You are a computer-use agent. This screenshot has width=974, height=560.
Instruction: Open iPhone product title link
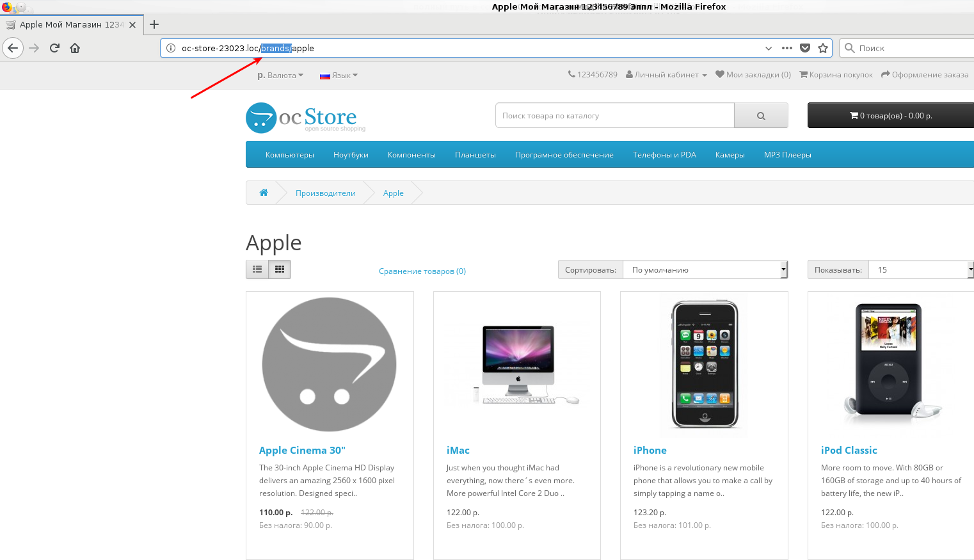pos(650,451)
